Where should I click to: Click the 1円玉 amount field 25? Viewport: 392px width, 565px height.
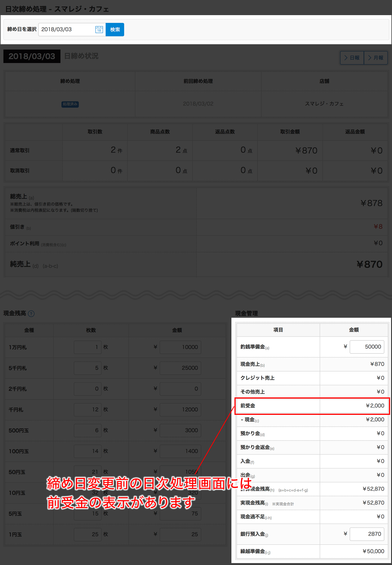click(180, 534)
